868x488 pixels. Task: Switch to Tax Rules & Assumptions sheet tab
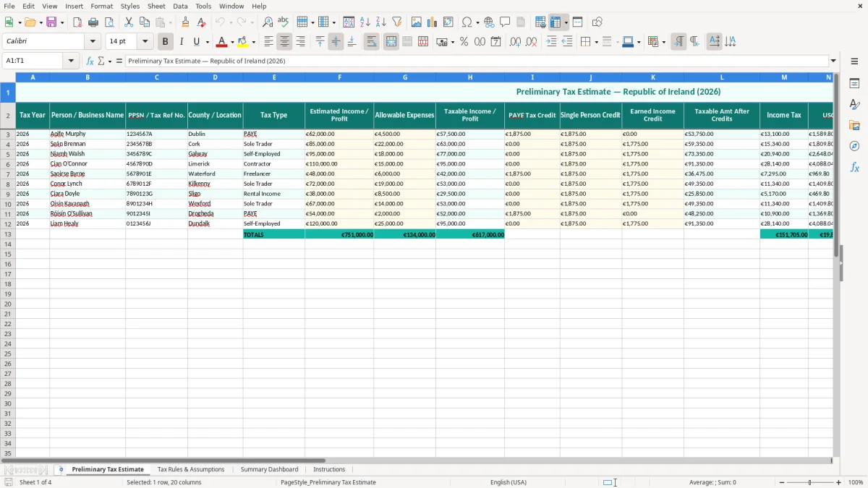191,470
